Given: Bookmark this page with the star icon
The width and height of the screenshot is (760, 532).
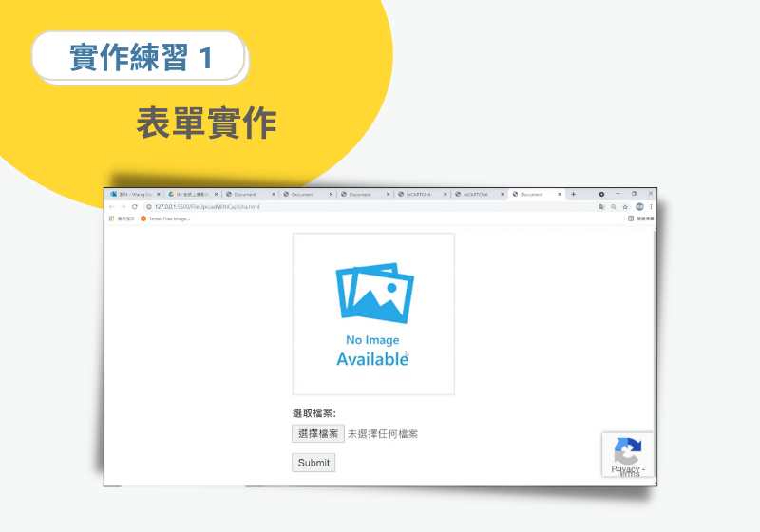Looking at the screenshot, I should 625,207.
